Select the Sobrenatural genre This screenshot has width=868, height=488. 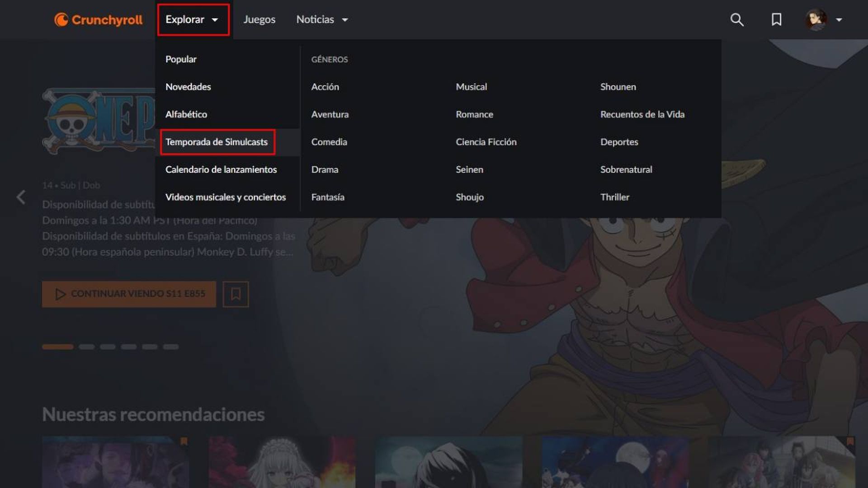pos(626,169)
